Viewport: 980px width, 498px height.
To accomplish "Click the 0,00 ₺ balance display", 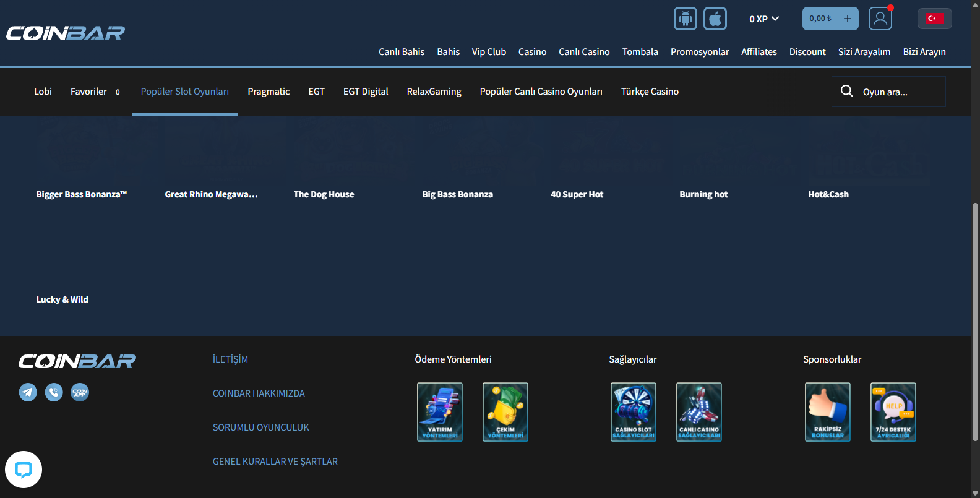I will (820, 19).
